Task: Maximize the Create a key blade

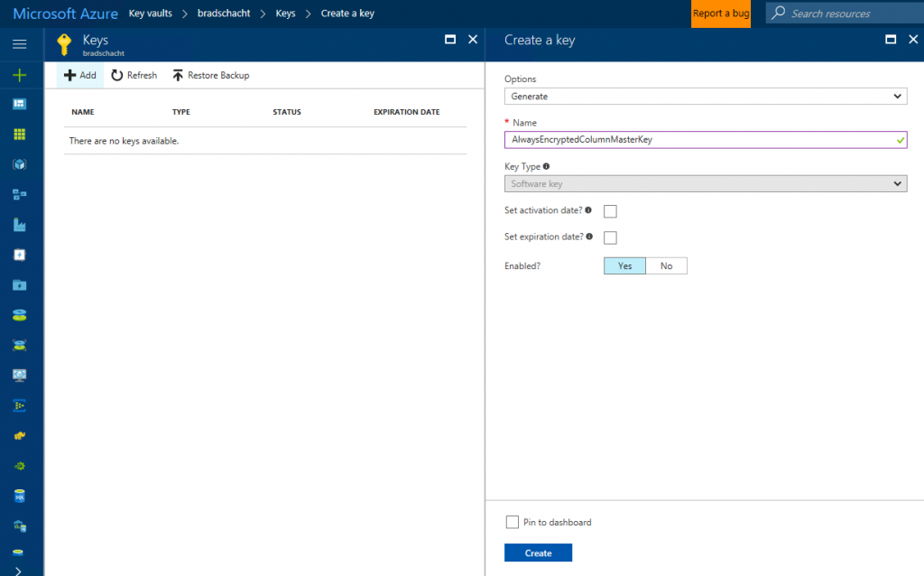Action: click(891, 40)
